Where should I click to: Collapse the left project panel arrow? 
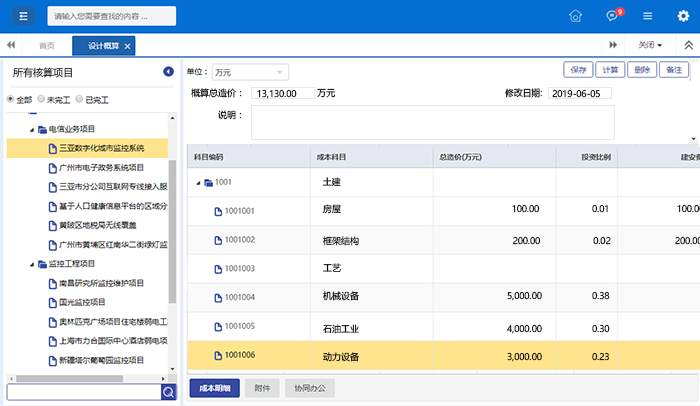(169, 72)
